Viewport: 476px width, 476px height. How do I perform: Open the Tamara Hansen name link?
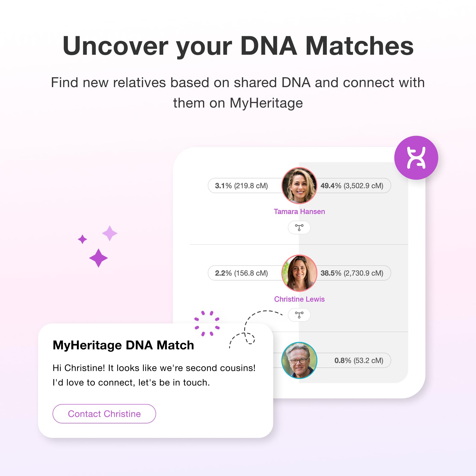299,212
